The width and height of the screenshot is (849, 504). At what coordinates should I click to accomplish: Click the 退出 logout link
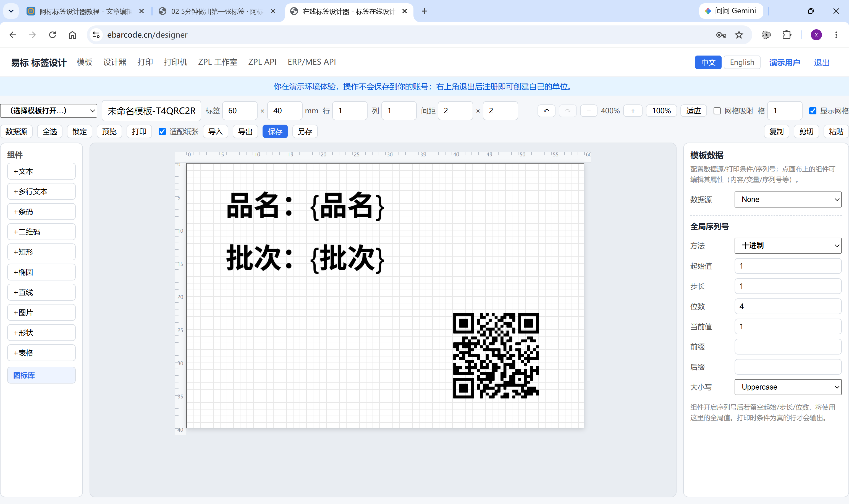pos(822,62)
